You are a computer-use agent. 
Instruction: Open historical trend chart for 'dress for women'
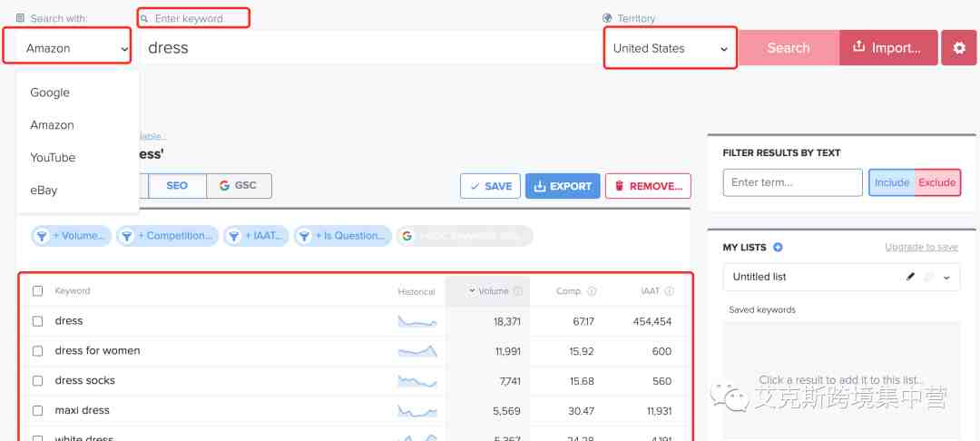pos(417,351)
